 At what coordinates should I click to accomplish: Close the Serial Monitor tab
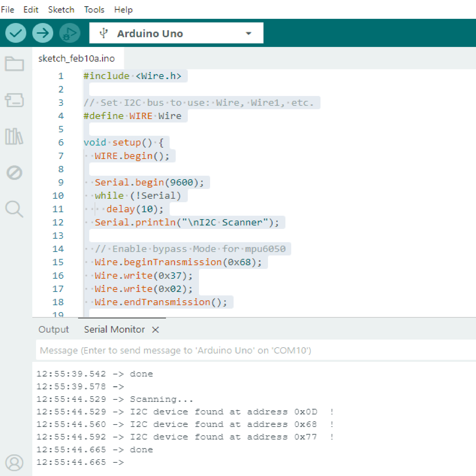(155, 329)
